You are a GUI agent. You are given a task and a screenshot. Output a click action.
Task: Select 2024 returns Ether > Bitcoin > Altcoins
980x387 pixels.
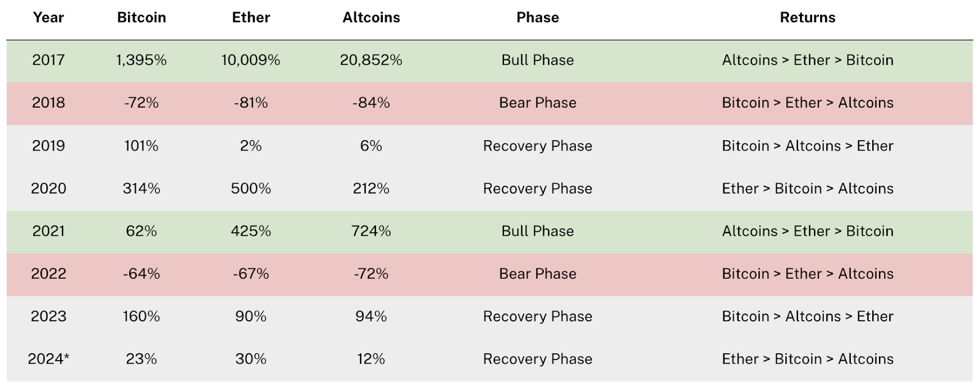(807, 359)
